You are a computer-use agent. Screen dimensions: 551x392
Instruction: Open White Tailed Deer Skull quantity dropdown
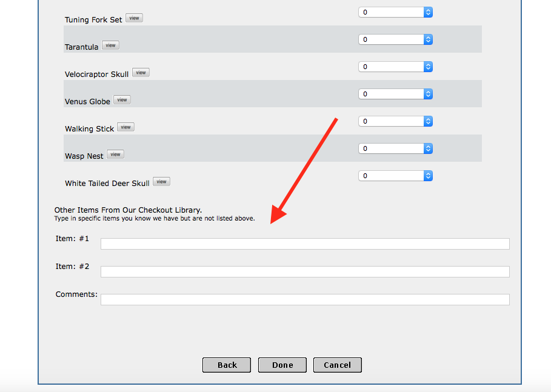[395, 176]
